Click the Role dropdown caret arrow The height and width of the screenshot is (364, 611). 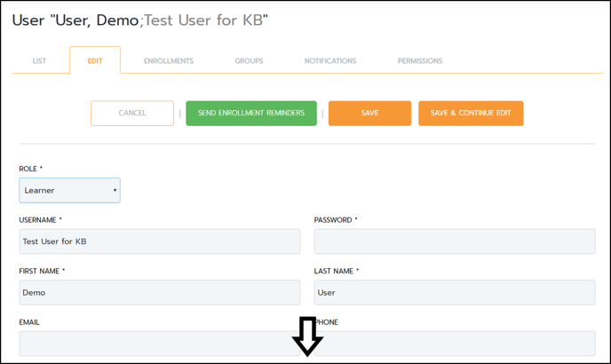115,190
